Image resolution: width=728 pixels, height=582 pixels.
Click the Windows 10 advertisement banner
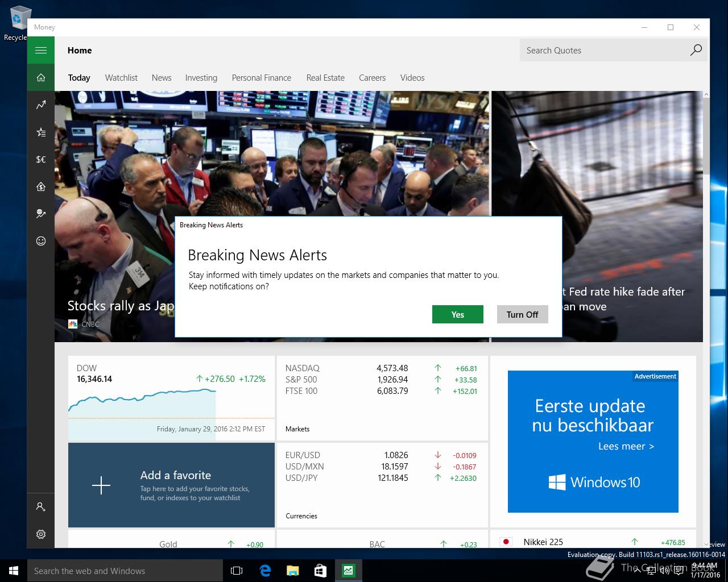593,442
